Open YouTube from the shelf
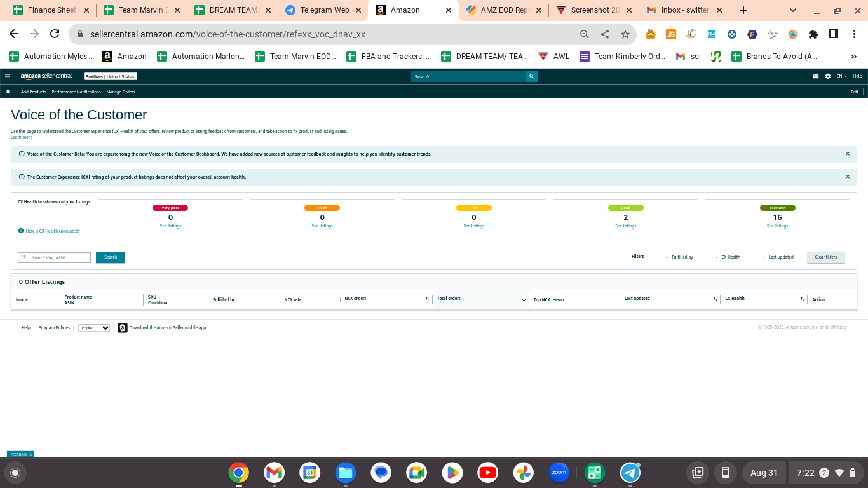This screenshot has height=488, width=868. 488,473
